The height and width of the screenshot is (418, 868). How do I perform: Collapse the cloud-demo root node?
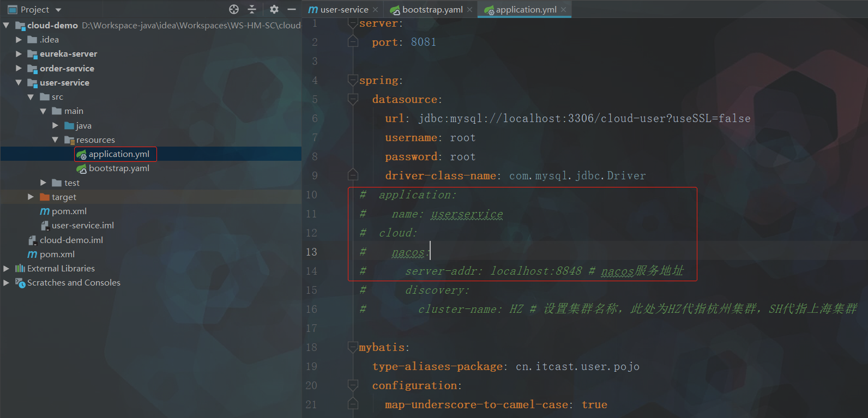6,25
